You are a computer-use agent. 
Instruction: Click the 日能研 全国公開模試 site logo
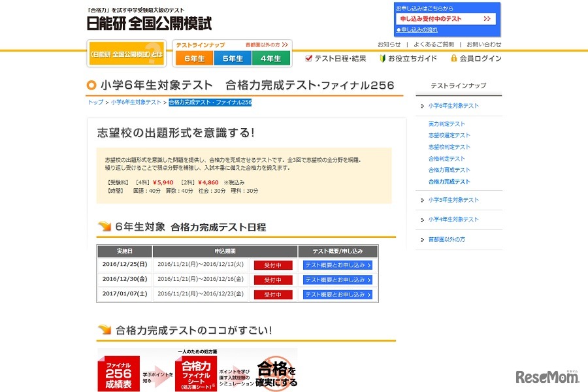(x=149, y=24)
